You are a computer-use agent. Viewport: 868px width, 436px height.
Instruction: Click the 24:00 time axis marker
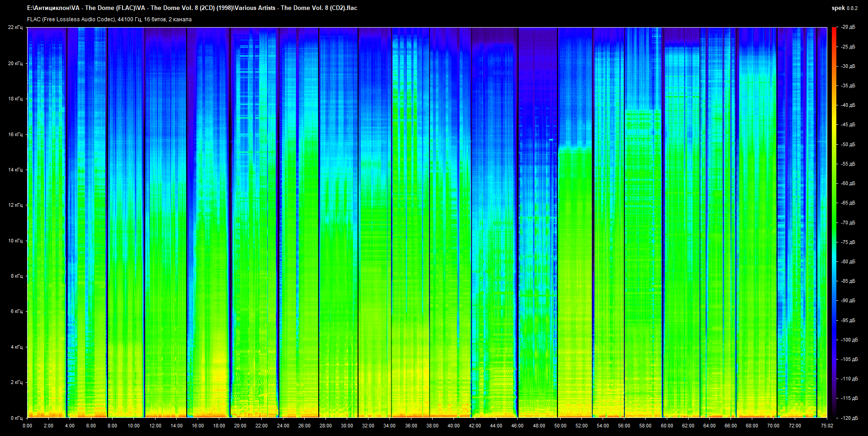[283, 426]
